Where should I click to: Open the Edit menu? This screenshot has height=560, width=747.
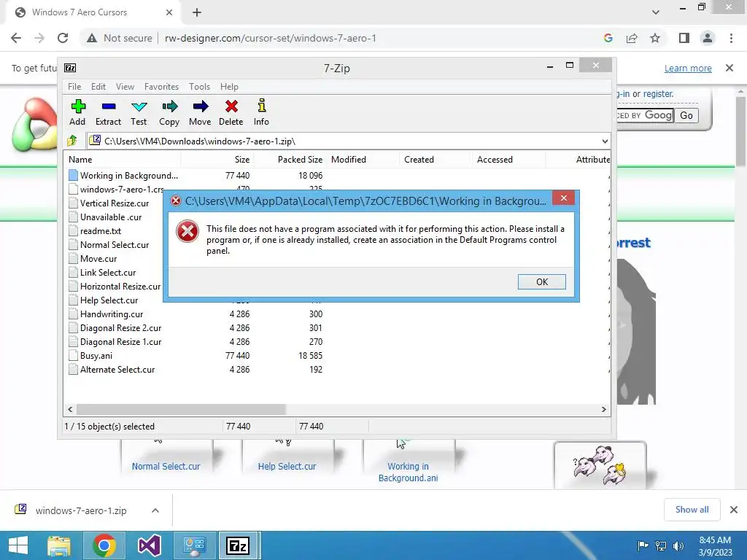[x=98, y=87]
